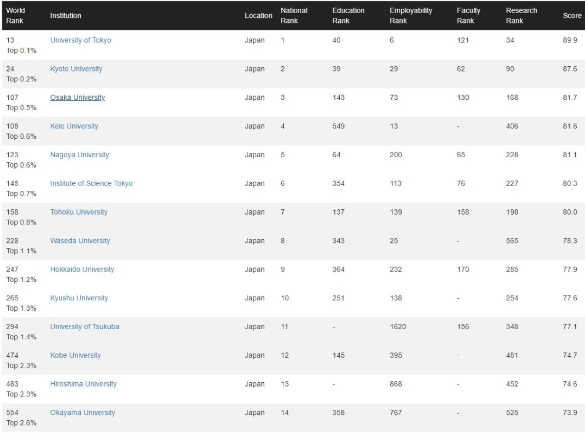
Task: Select research rank 481 for Kobe University
Action: click(x=512, y=356)
